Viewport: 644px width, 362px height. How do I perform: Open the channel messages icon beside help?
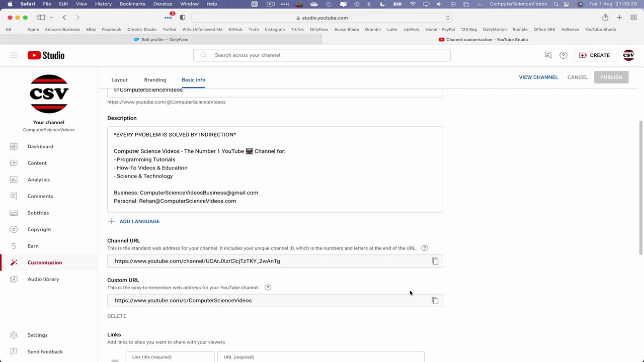coord(548,55)
